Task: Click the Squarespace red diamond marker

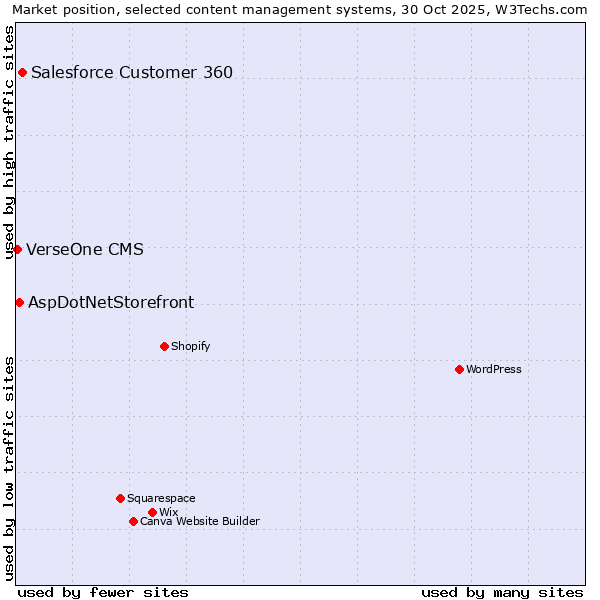Action: coord(120,498)
